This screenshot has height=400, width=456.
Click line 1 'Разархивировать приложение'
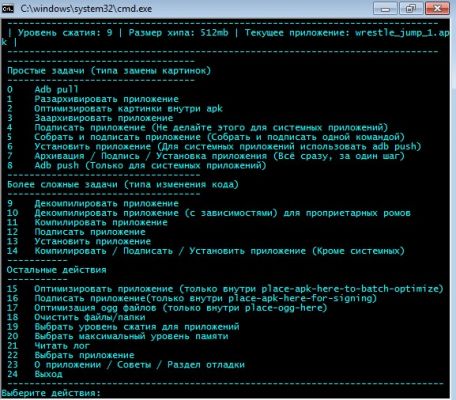(93, 99)
